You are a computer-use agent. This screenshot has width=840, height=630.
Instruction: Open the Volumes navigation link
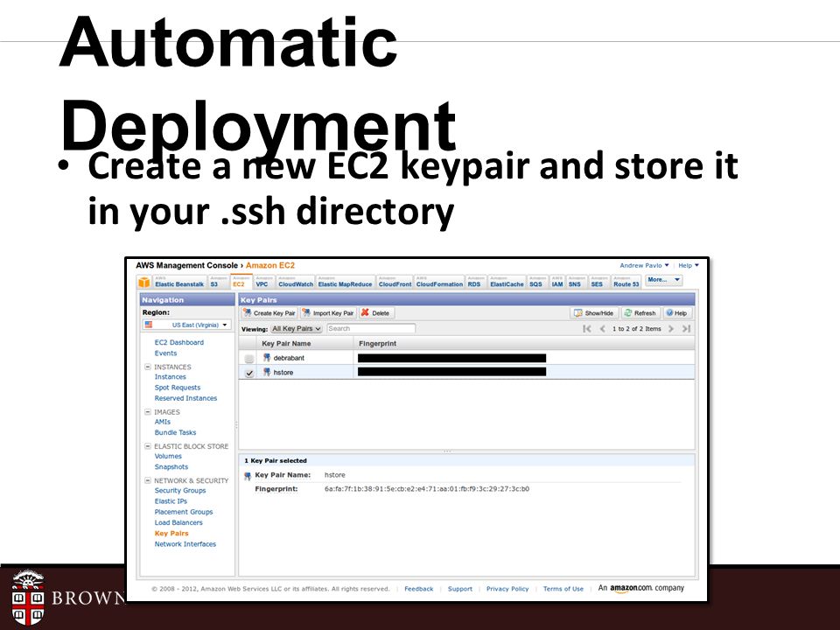(x=168, y=456)
